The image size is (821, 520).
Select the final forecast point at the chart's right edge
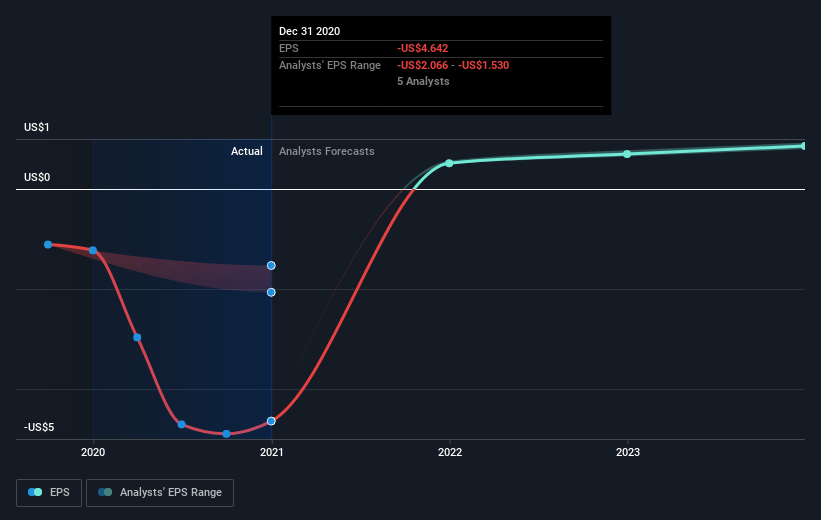click(804, 146)
